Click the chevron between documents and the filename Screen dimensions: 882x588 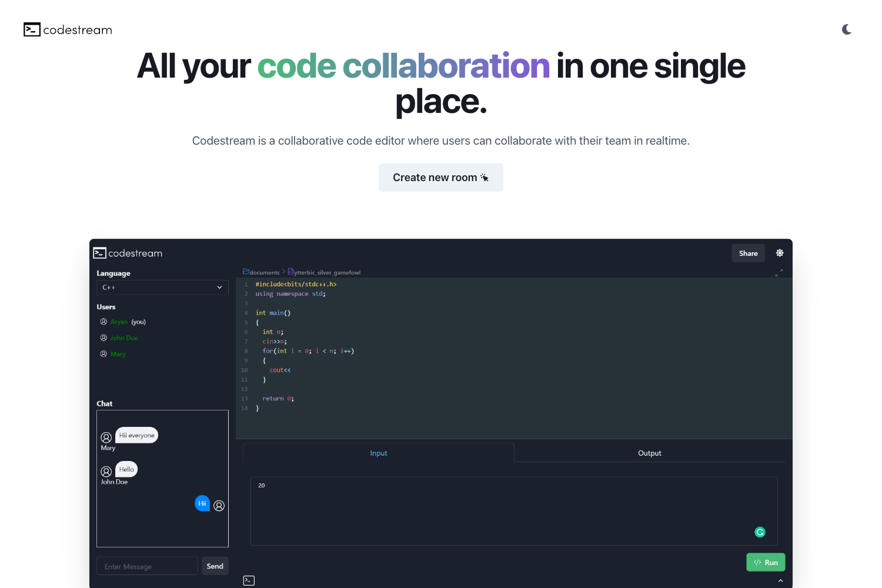[x=284, y=272]
